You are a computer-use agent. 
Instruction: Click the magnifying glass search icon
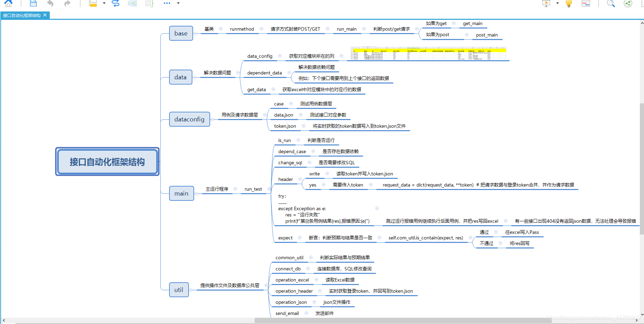[x=611, y=3]
